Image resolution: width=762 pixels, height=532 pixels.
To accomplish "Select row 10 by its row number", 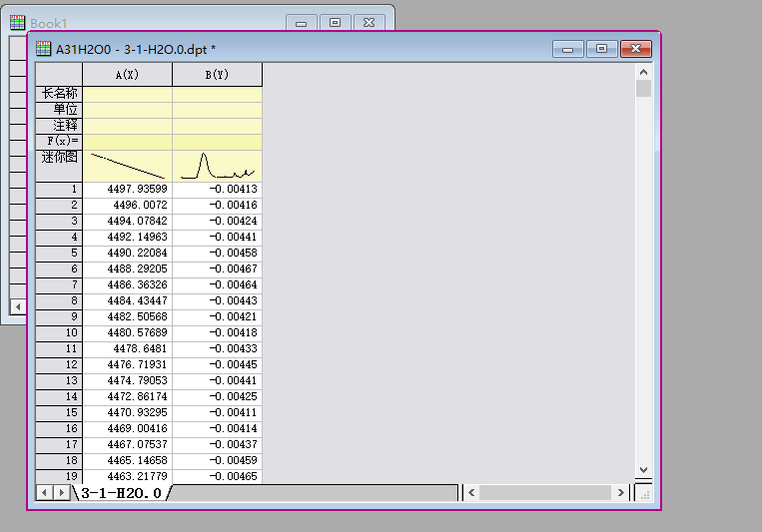I will (59, 332).
